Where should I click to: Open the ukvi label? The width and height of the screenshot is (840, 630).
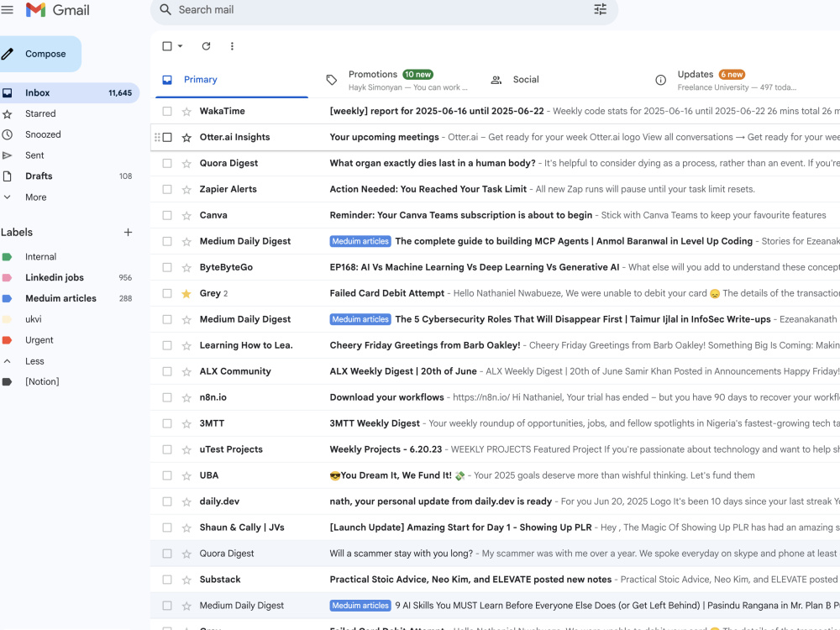tap(69, 319)
